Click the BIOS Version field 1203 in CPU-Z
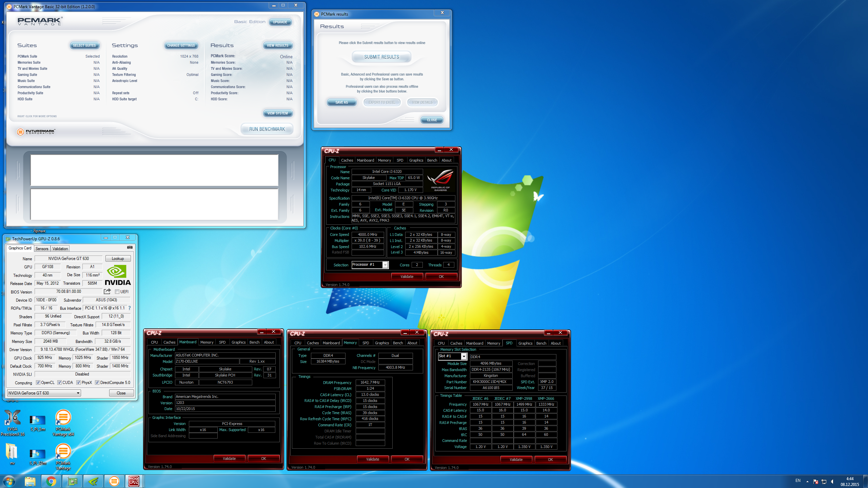Image resolution: width=868 pixels, height=488 pixels. pyautogui.click(x=225, y=403)
